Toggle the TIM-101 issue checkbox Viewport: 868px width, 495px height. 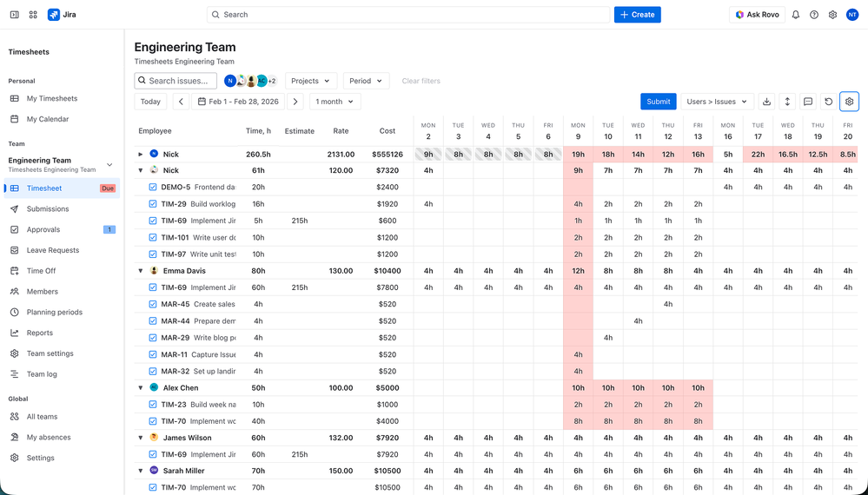point(153,237)
